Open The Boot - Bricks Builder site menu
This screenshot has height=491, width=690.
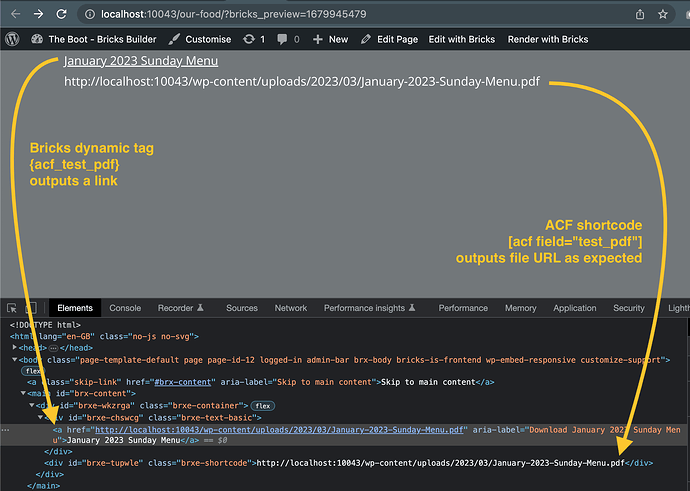(x=94, y=39)
